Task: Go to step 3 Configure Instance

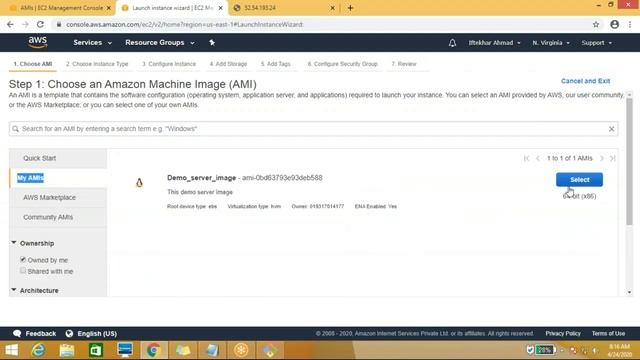Action: [169, 64]
